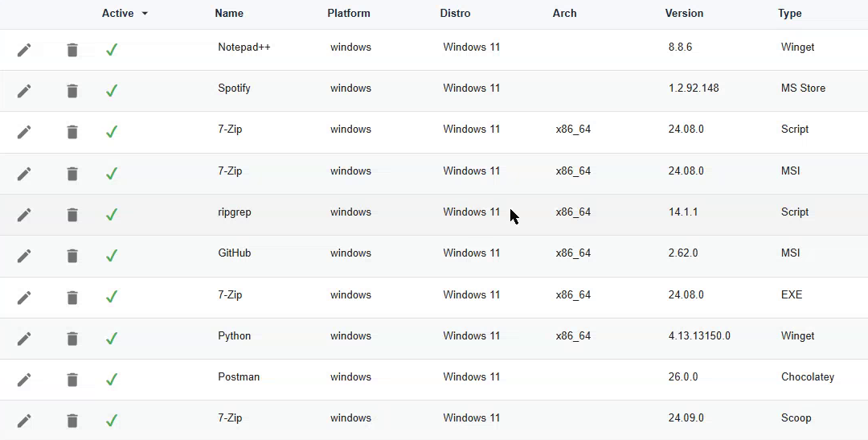Click version 1.2.92.148 cell
The width and height of the screenshot is (868, 440).
[x=694, y=88]
